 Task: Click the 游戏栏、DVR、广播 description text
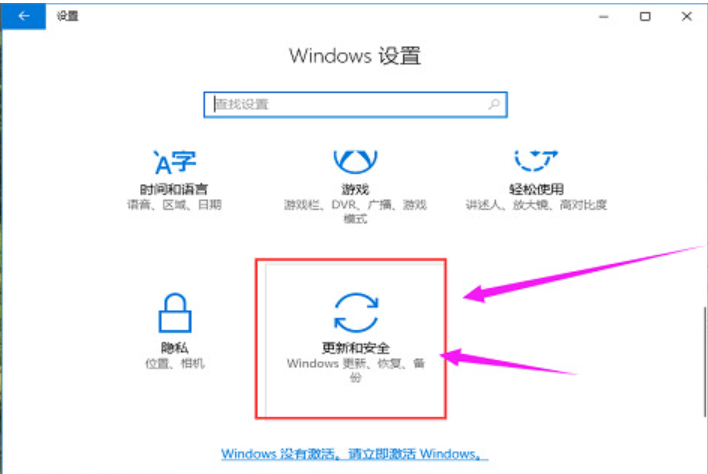[355, 212]
